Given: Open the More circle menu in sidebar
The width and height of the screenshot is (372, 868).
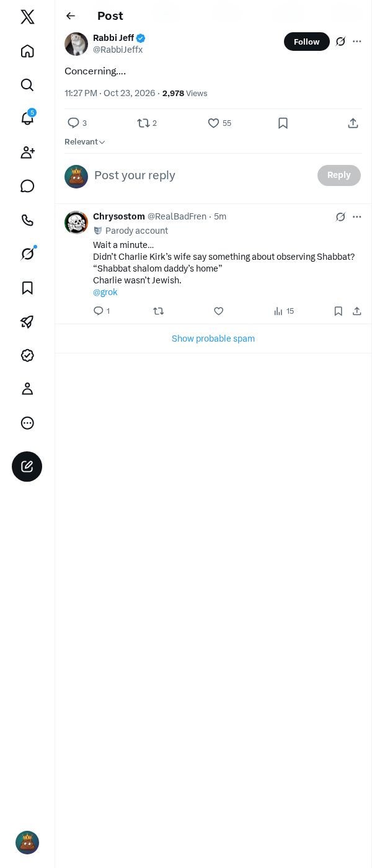Looking at the screenshot, I should tap(27, 423).
